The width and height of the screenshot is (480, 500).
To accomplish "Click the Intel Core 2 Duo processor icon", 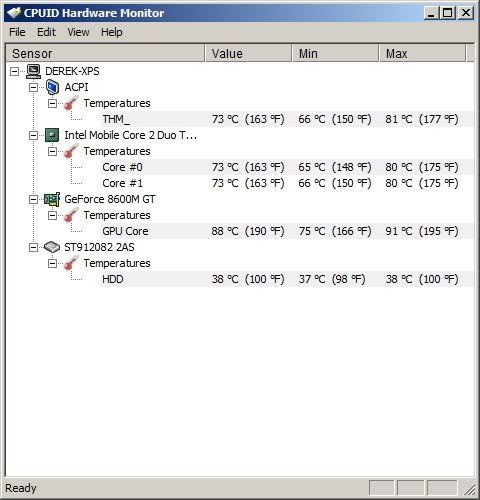I will [x=52, y=135].
